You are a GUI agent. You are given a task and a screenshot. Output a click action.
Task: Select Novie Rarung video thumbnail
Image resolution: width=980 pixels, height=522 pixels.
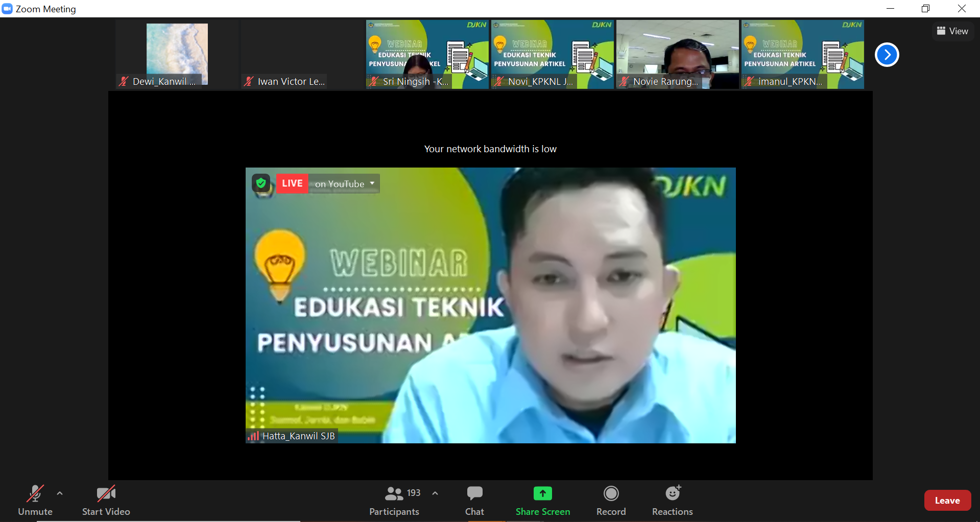tap(677, 54)
